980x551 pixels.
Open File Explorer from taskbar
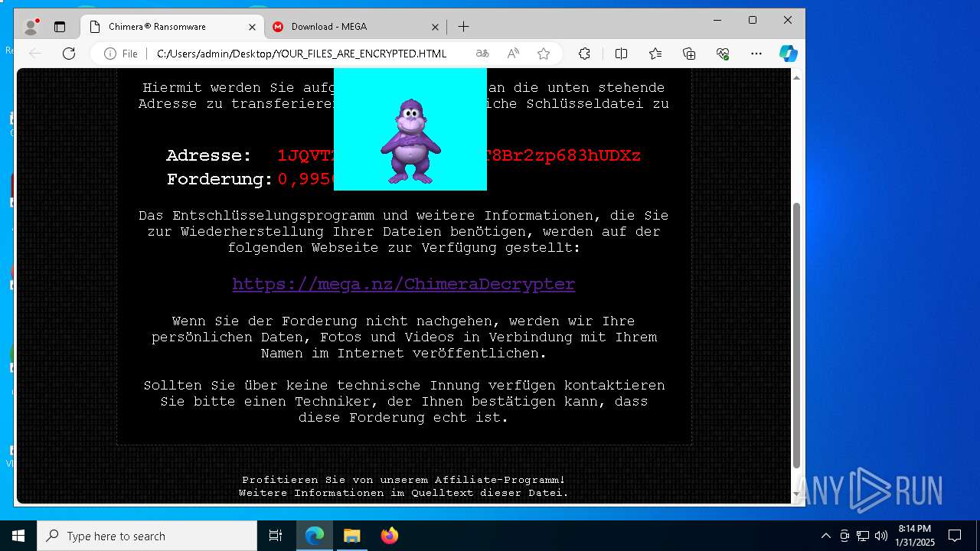point(351,536)
